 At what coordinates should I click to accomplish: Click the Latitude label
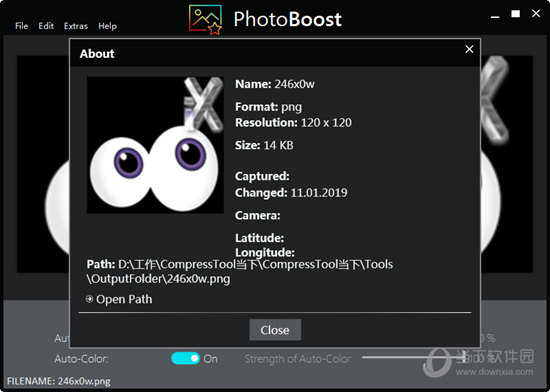point(259,238)
